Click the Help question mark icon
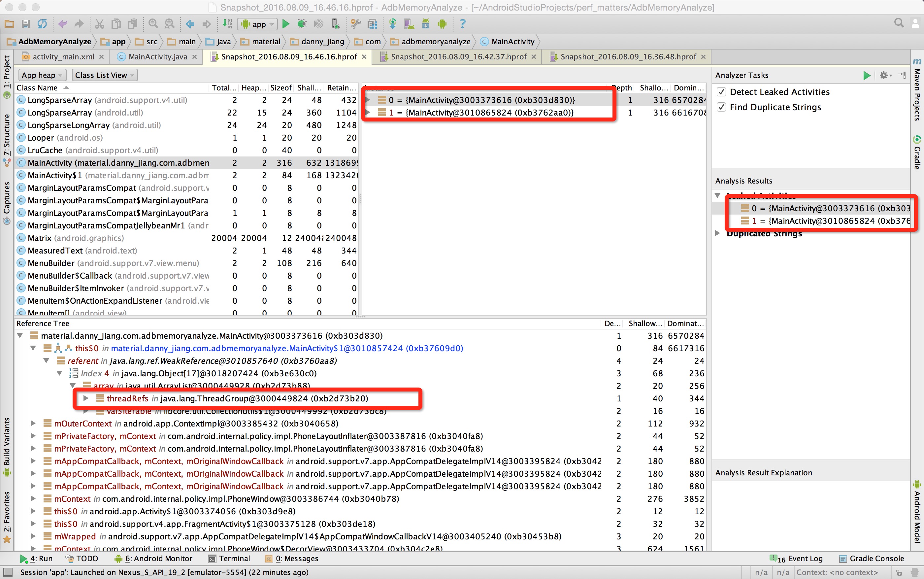Screen dimensions: 924x579 coord(462,24)
